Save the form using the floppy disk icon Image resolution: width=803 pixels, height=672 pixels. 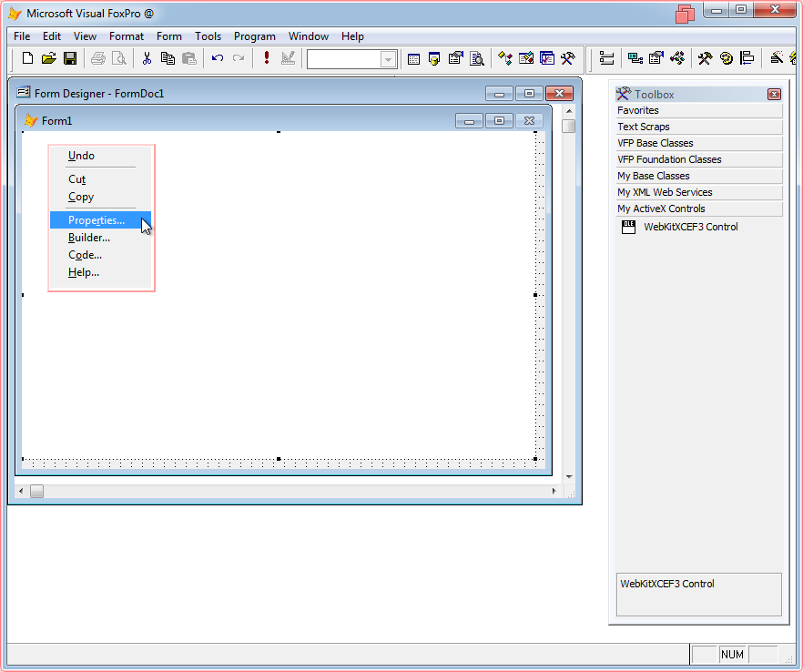pos(70,58)
